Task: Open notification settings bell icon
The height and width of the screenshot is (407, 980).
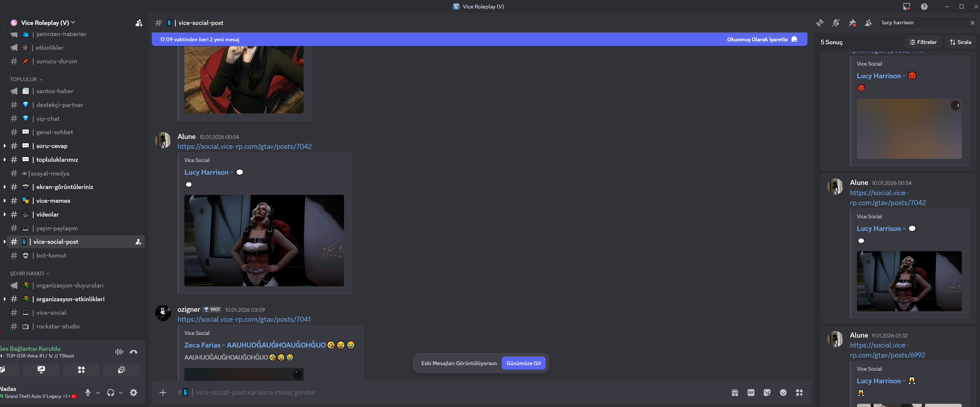Action: click(x=836, y=23)
